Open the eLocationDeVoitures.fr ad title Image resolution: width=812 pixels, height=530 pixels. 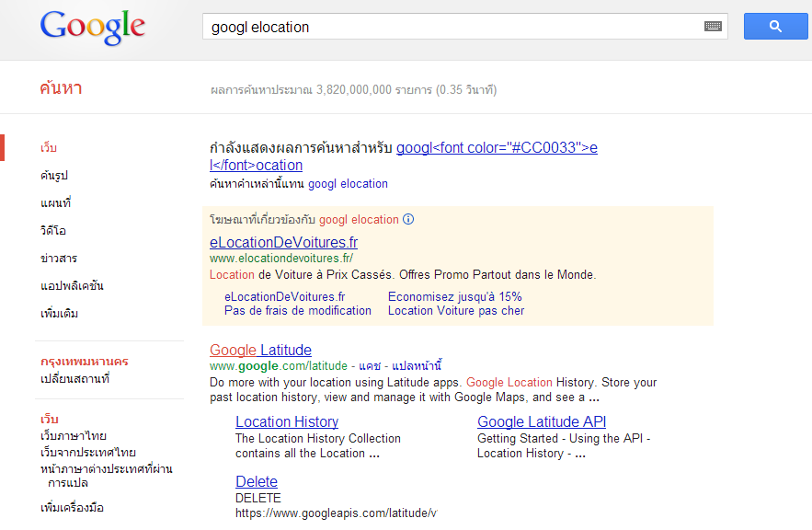283,243
